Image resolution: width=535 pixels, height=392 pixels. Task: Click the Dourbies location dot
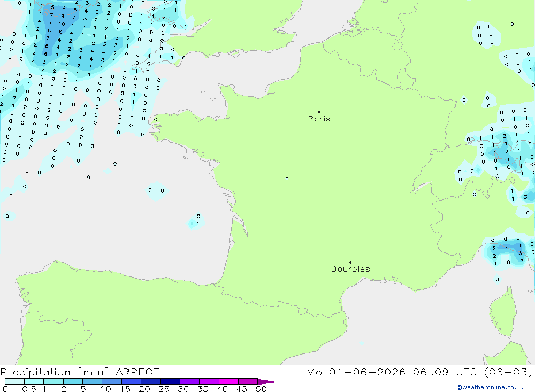pyautogui.click(x=350, y=262)
